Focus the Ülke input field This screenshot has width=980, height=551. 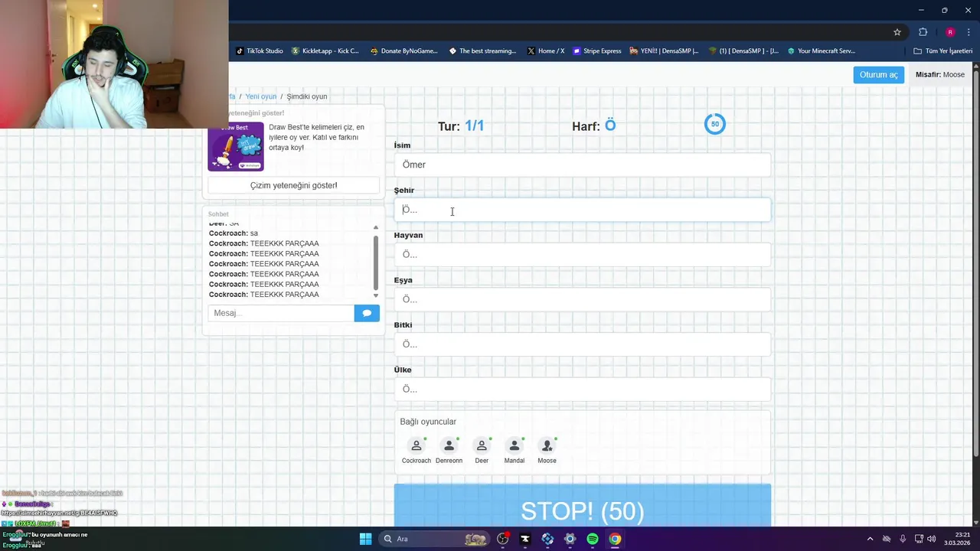582,389
